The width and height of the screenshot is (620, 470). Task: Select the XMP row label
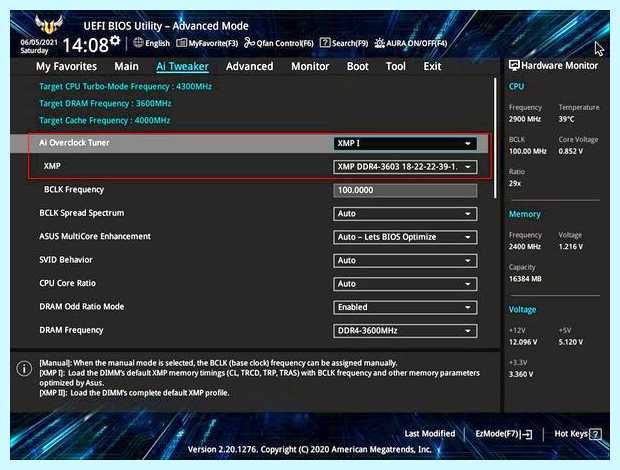pos(52,166)
